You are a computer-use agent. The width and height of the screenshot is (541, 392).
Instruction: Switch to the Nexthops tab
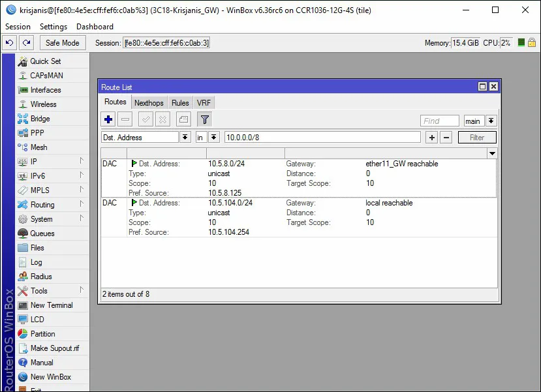point(149,102)
